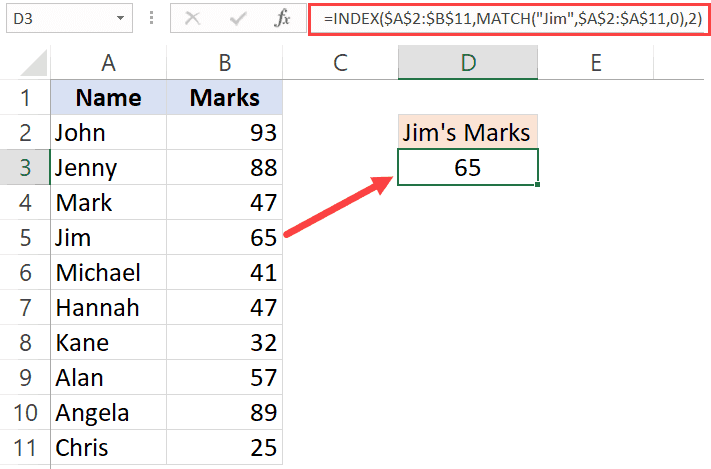Click the "Jim's Marks" label cell
The image size is (711, 469).
tap(468, 132)
